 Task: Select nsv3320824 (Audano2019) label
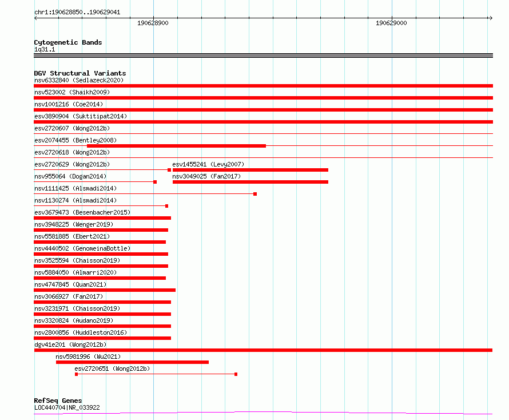[x=74, y=320]
